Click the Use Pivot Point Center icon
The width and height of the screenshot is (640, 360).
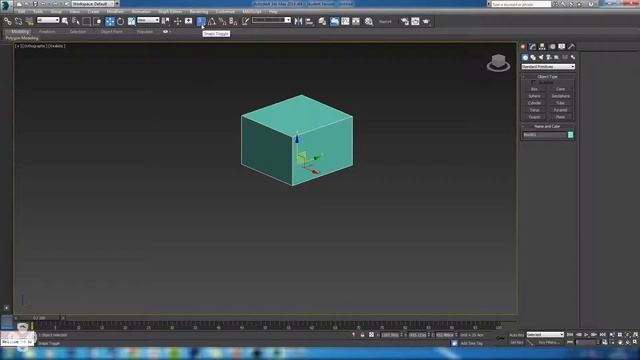click(166, 21)
